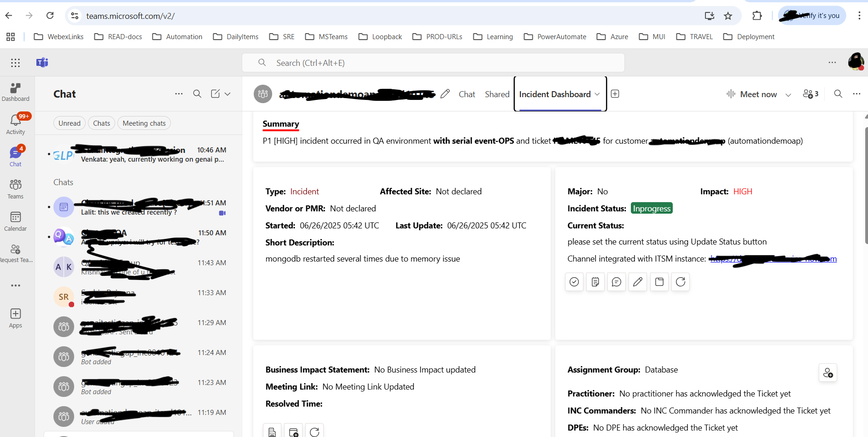Open the Meet now dropdown arrow
868x437 pixels.
(x=788, y=94)
